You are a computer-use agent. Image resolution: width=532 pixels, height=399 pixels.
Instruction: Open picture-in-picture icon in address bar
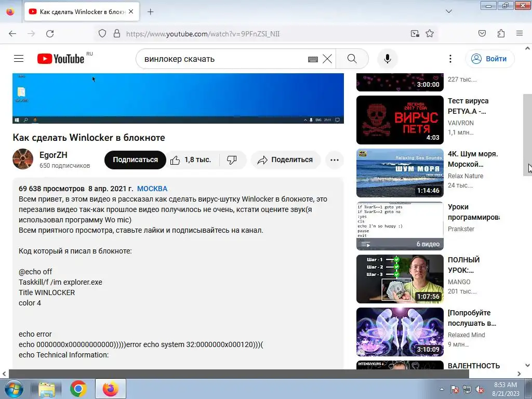[415, 34]
